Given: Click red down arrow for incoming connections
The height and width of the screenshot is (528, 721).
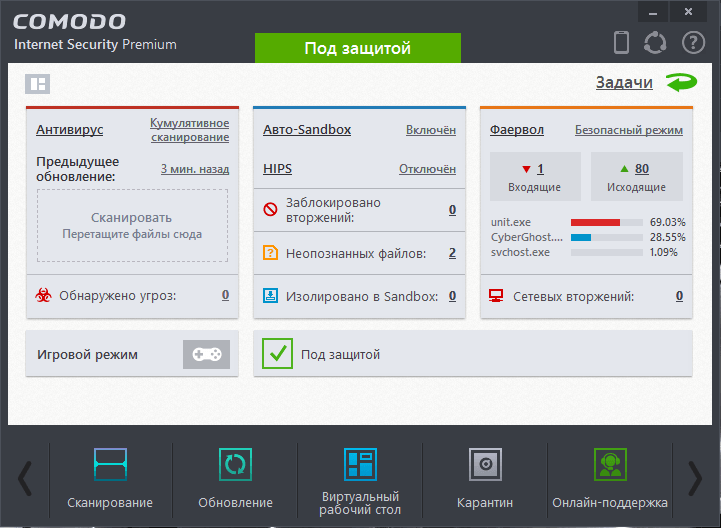Looking at the screenshot, I should click(x=526, y=169).
